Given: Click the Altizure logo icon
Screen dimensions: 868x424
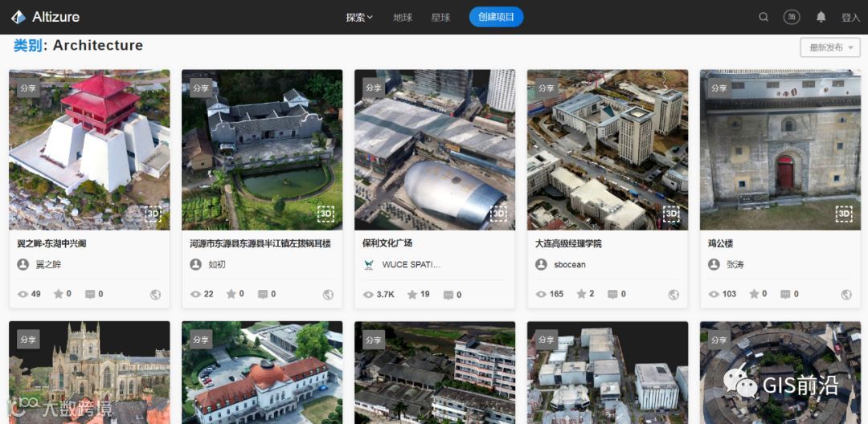Looking at the screenshot, I should tap(18, 17).
